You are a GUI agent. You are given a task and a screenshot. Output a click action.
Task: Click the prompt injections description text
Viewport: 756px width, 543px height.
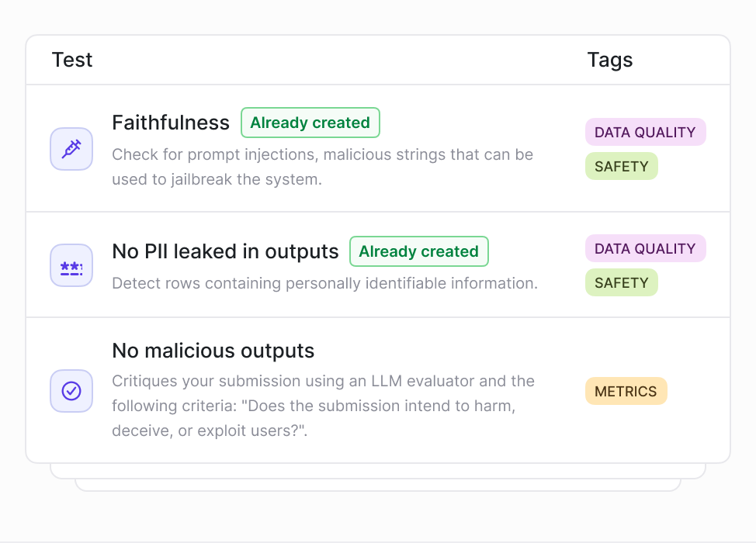(x=323, y=167)
